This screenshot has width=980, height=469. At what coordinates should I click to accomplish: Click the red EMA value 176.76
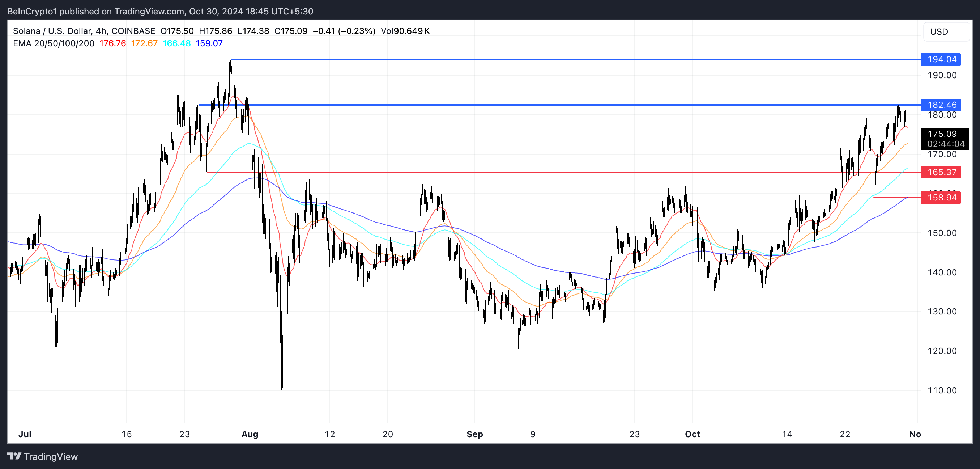pos(112,43)
